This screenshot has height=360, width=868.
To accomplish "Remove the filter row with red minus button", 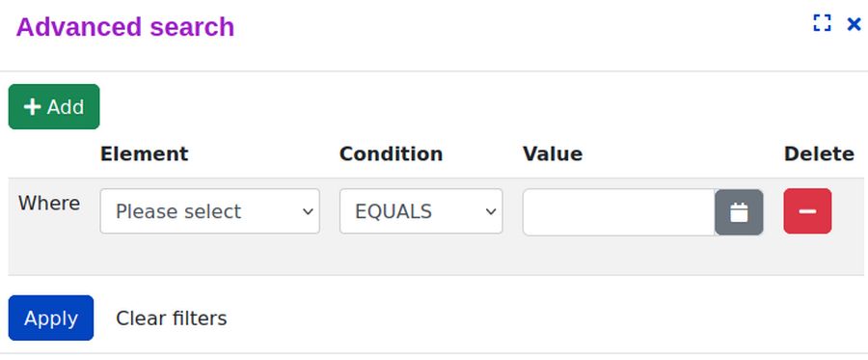I will 807,211.
